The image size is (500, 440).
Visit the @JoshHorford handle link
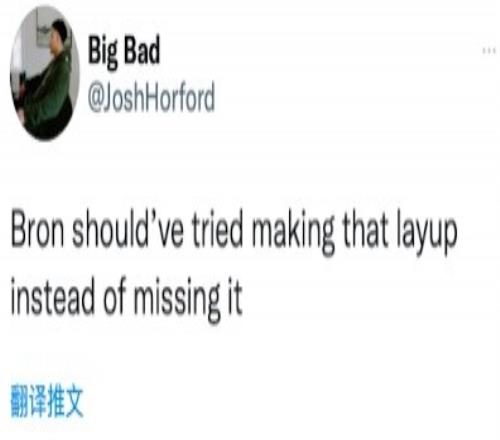coord(151,97)
